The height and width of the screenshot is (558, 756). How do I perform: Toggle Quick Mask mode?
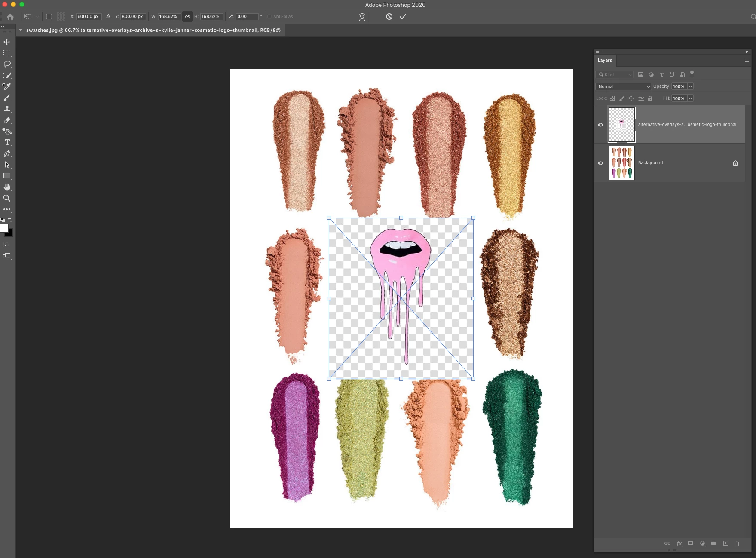7,245
